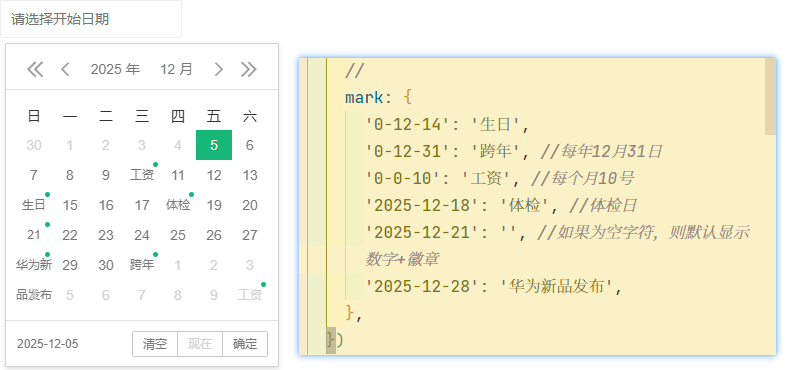Select date 22 in the calendar

[70, 235]
